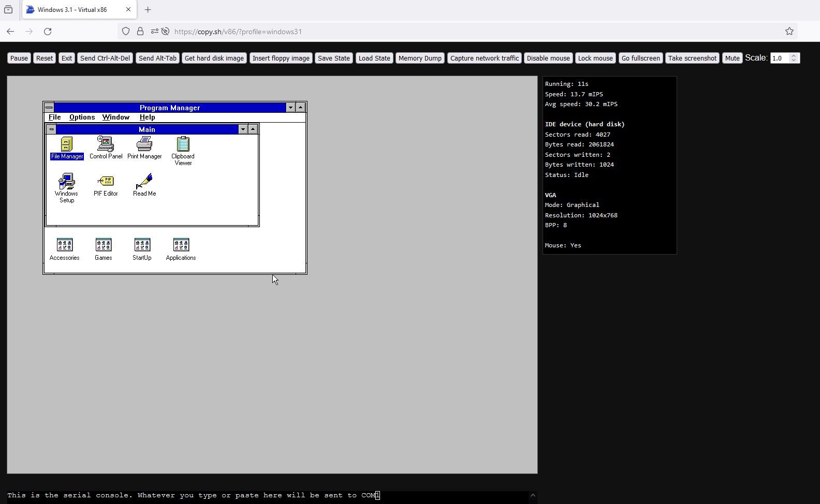The image size is (820, 504).
Task: Select the File Manager icon
Action: (x=67, y=148)
